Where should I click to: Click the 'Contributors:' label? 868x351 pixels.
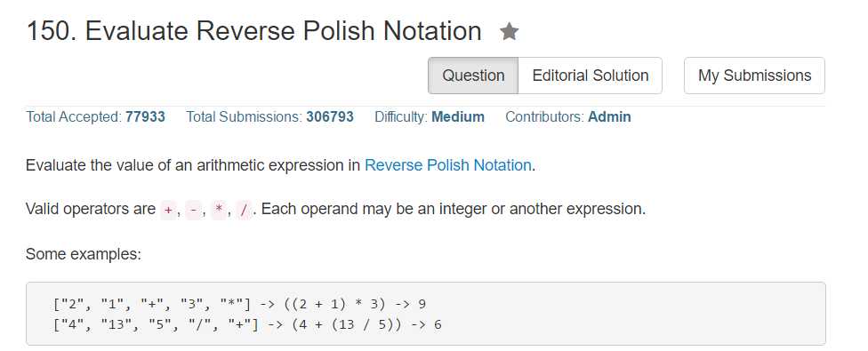(x=544, y=117)
